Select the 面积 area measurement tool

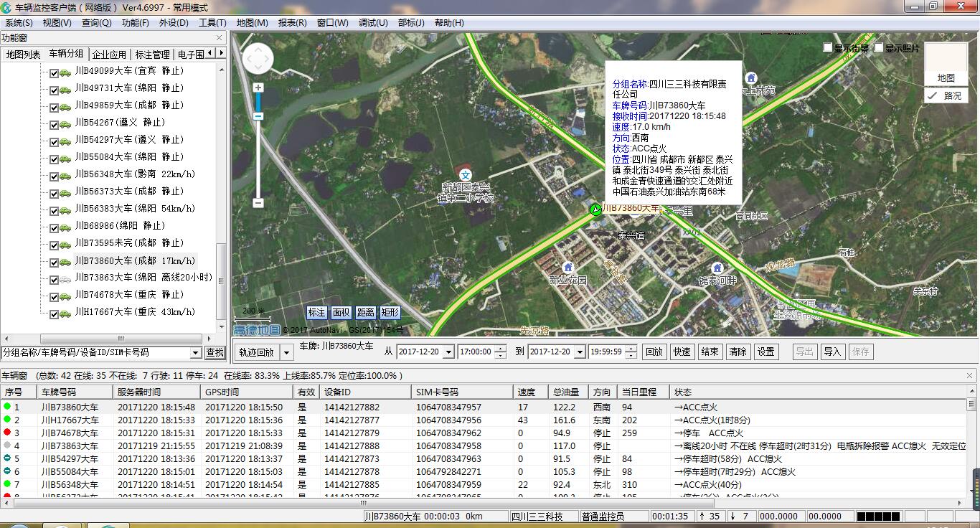[x=341, y=313]
